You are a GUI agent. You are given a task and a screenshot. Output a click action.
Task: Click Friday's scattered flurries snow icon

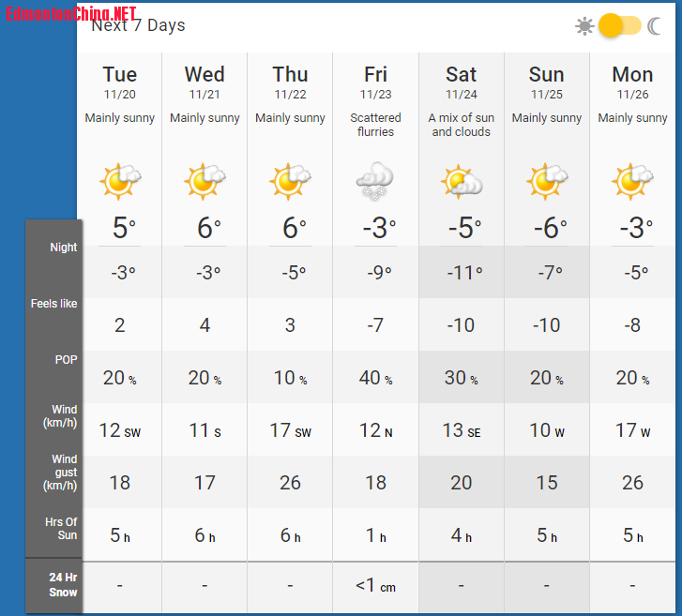click(x=375, y=180)
